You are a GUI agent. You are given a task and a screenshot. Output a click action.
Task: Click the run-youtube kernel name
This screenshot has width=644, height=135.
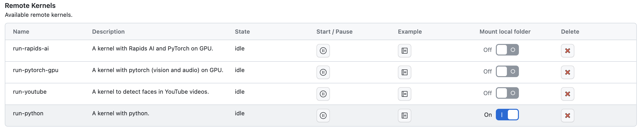coord(30,92)
